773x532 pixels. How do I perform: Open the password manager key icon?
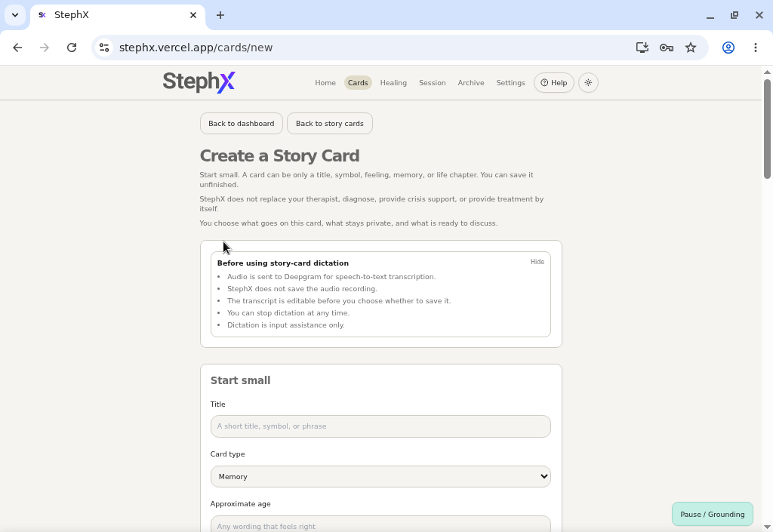[667, 48]
